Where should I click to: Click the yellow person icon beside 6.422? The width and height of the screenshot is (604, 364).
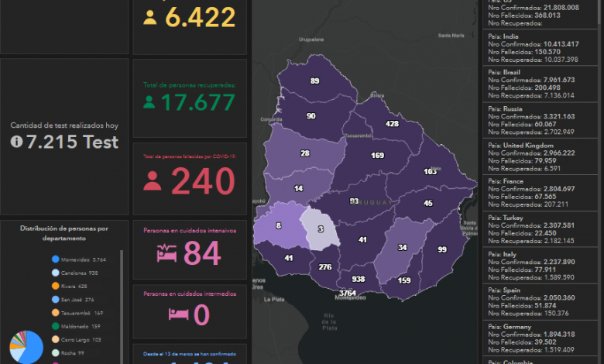(x=149, y=18)
